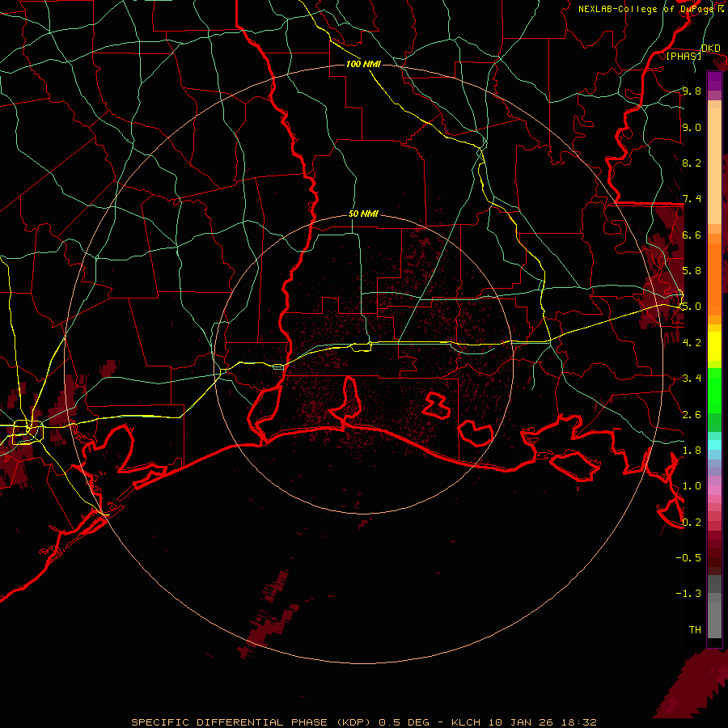Click the 1.8 scale value
Screen dimensions: 728x728
[x=692, y=450]
